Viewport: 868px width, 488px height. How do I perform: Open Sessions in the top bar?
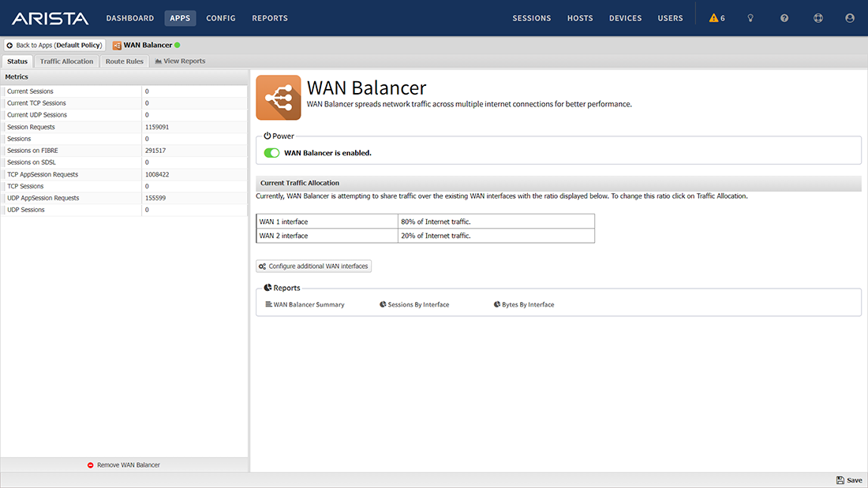click(x=531, y=18)
